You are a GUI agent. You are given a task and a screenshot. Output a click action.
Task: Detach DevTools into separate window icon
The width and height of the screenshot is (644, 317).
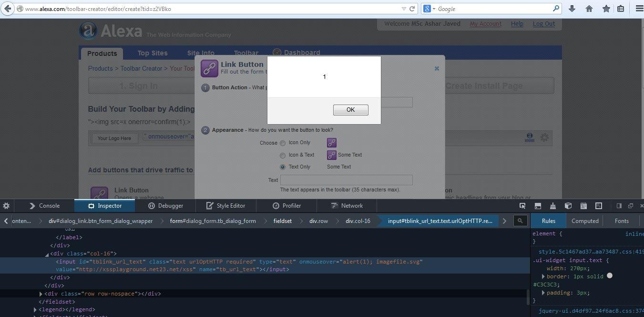[x=630, y=206]
